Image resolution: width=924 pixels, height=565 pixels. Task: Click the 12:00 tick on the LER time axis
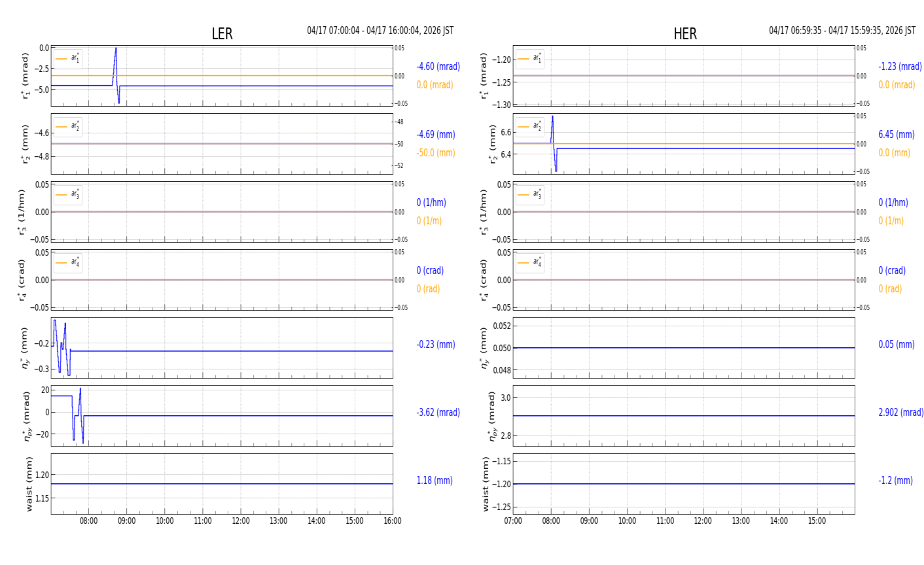point(241,521)
